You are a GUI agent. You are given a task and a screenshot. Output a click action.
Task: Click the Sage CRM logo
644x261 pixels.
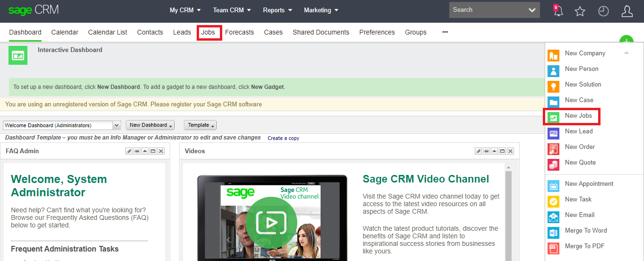(33, 10)
